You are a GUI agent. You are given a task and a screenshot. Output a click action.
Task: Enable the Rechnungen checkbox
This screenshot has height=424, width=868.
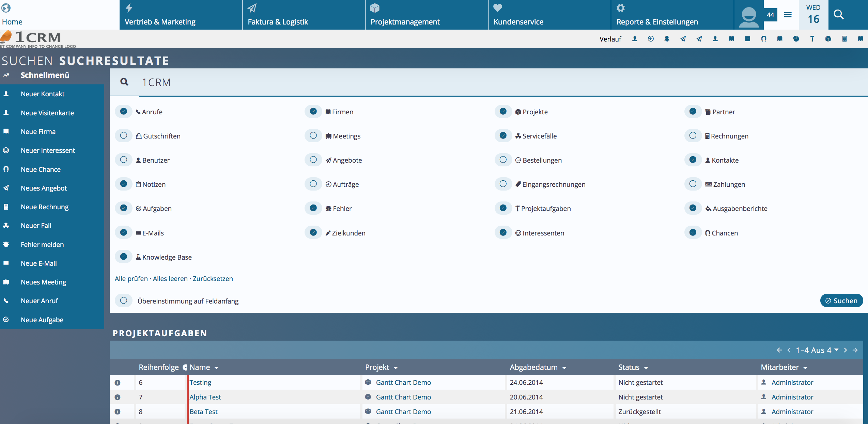coord(693,135)
